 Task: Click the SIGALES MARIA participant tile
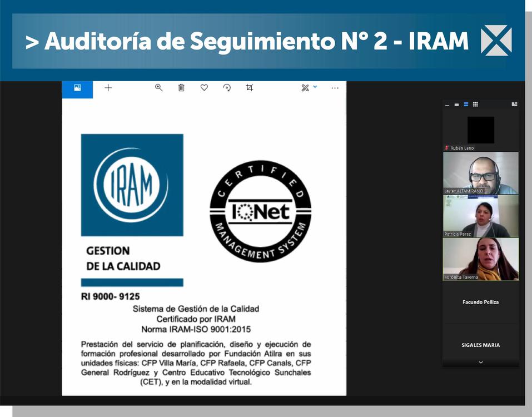481,345
